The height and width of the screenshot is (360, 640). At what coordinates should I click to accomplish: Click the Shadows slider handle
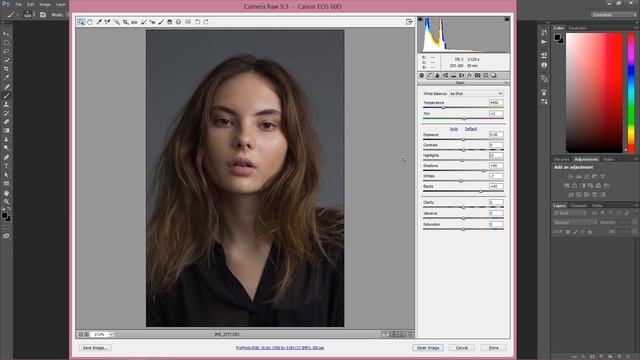pos(484,171)
